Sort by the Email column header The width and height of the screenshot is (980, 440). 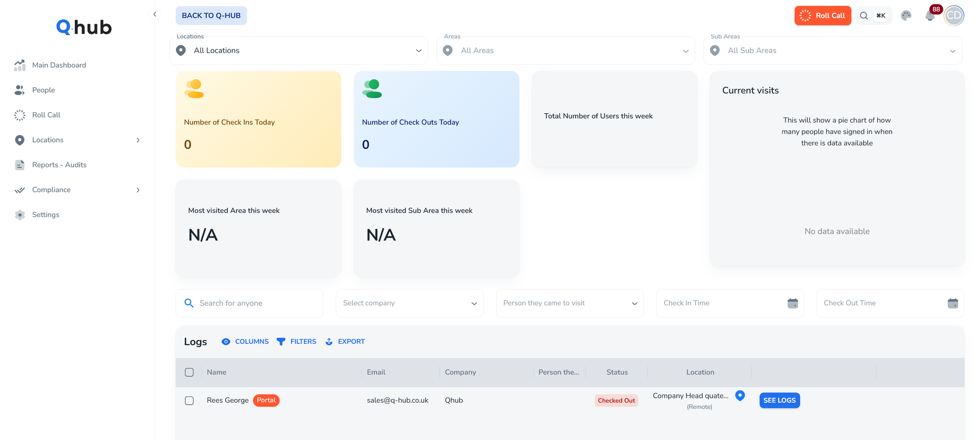click(x=376, y=372)
